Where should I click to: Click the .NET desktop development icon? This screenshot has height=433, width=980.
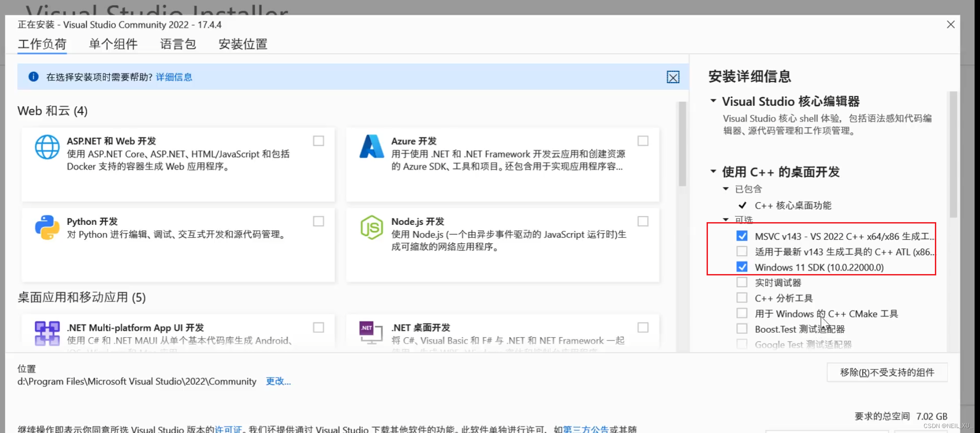[x=371, y=333]
